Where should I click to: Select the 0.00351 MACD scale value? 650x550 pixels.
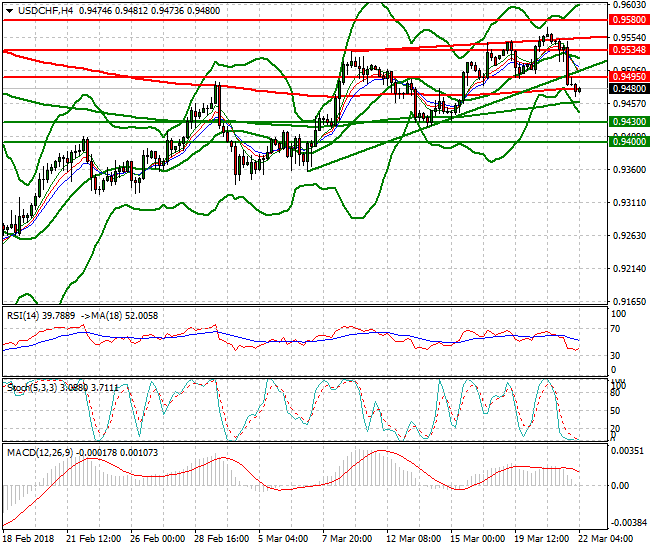click(x=627, y=451)
